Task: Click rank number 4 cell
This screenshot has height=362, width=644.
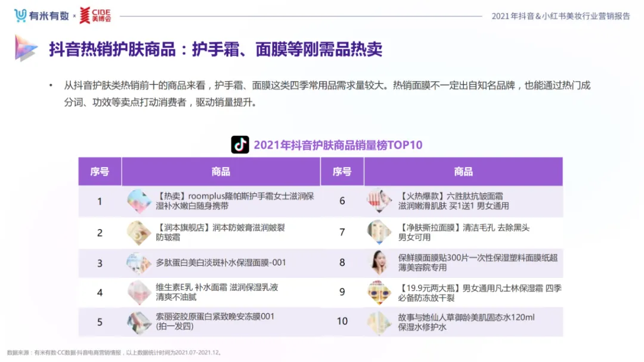Action: point(100,293)
